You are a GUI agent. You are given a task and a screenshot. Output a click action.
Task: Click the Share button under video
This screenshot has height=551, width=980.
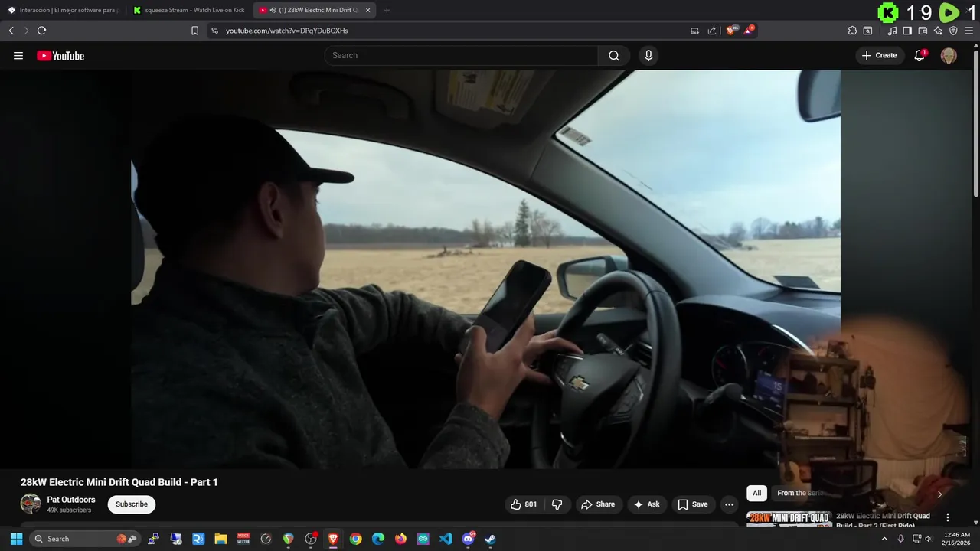(x=598, y=504)
